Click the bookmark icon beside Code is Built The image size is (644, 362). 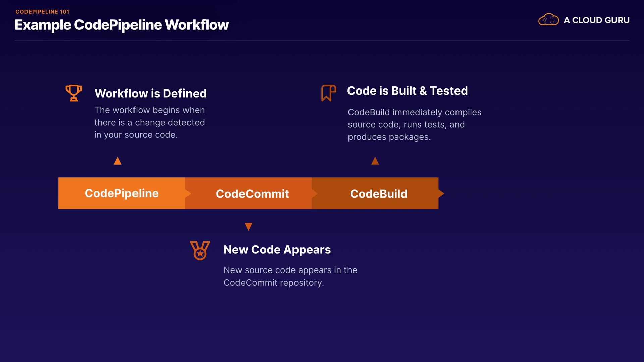point(328,93)
